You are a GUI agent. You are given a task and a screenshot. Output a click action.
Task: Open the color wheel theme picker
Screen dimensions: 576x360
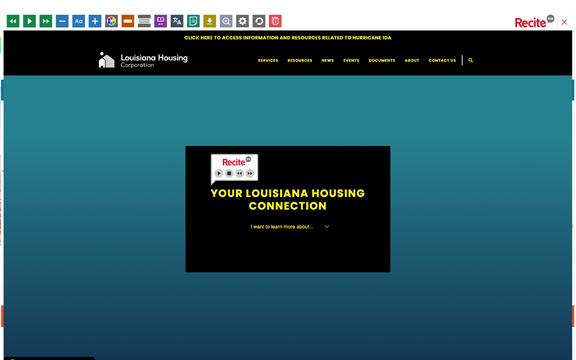tap(111, 21)
